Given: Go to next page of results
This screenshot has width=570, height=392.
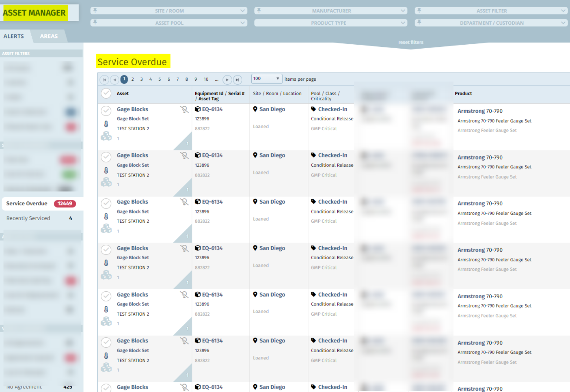Looking at the screenshot, I should pyautogui.click(x=227, y=80).
